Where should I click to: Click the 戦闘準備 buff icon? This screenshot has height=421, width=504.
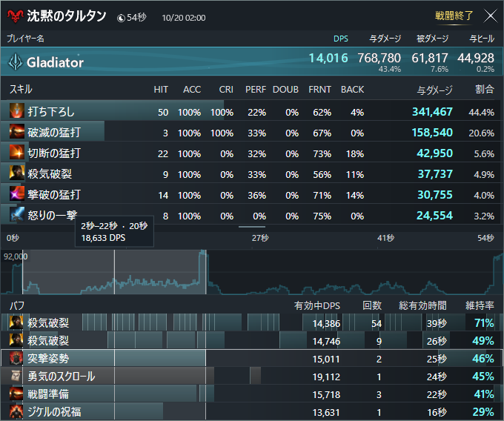coord(16,394)
